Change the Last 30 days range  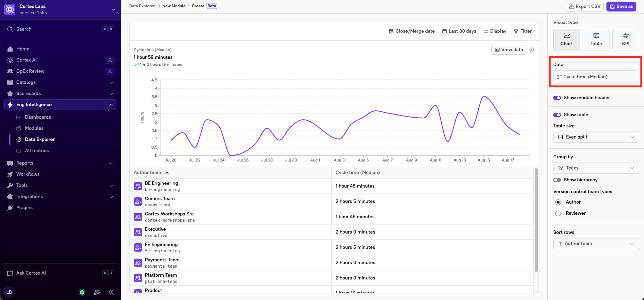[x=459, y=31]
